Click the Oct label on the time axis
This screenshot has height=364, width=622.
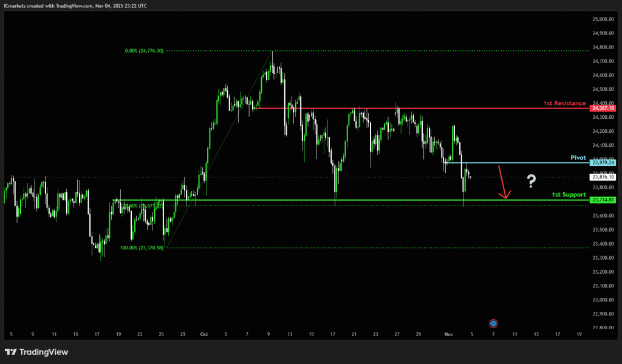click(203, 334)
